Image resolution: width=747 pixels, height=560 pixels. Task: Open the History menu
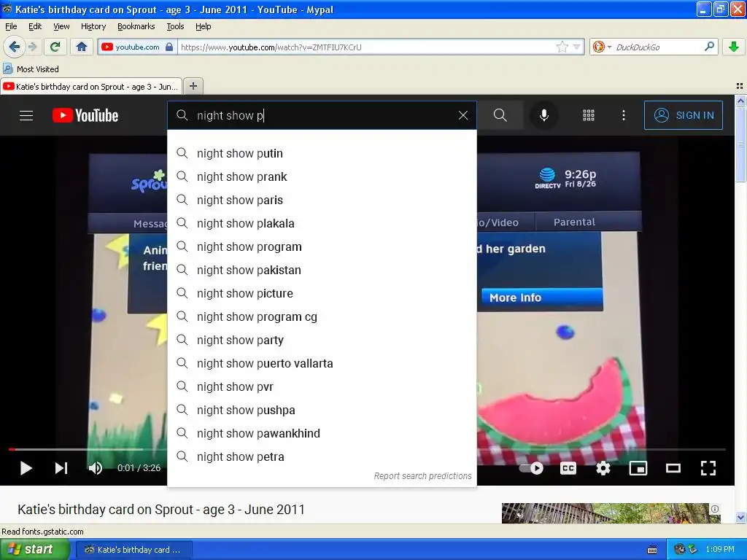point(93,26)
